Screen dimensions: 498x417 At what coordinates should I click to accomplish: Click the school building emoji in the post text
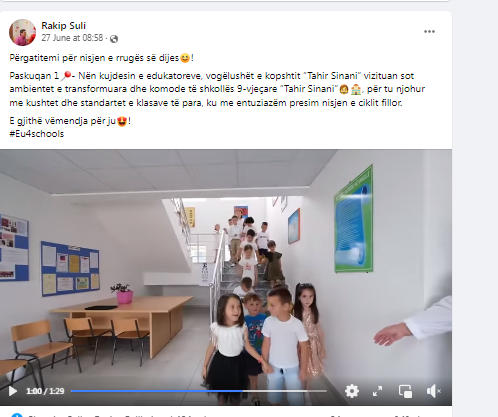click(x=356, y=89)
